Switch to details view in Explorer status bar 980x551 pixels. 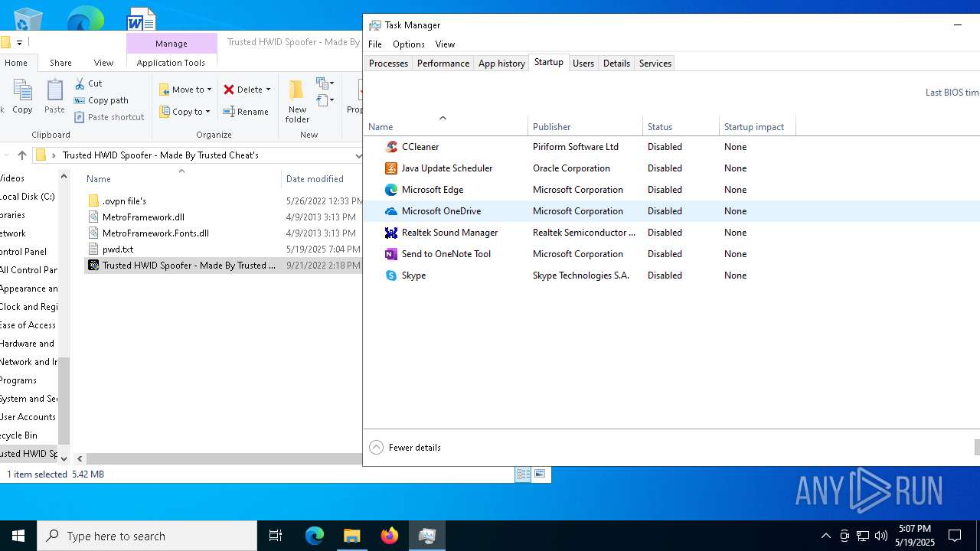tap(524, 474)
